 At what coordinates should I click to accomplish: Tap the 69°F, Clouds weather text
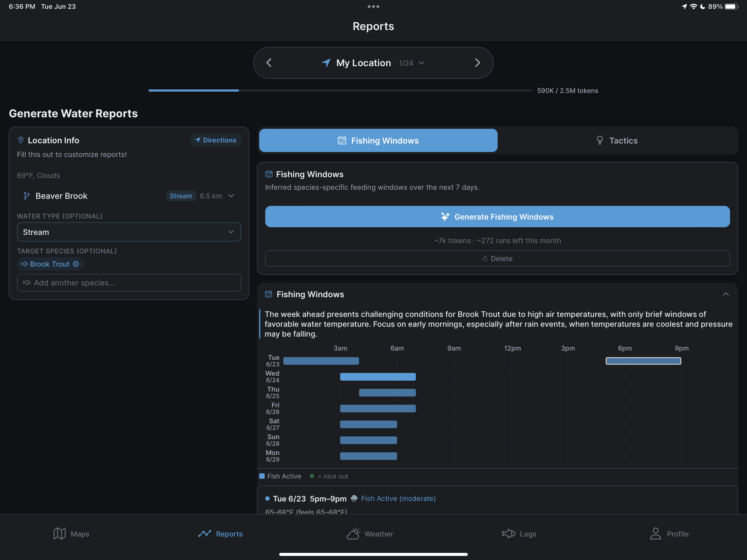click(x=39, y=176)
